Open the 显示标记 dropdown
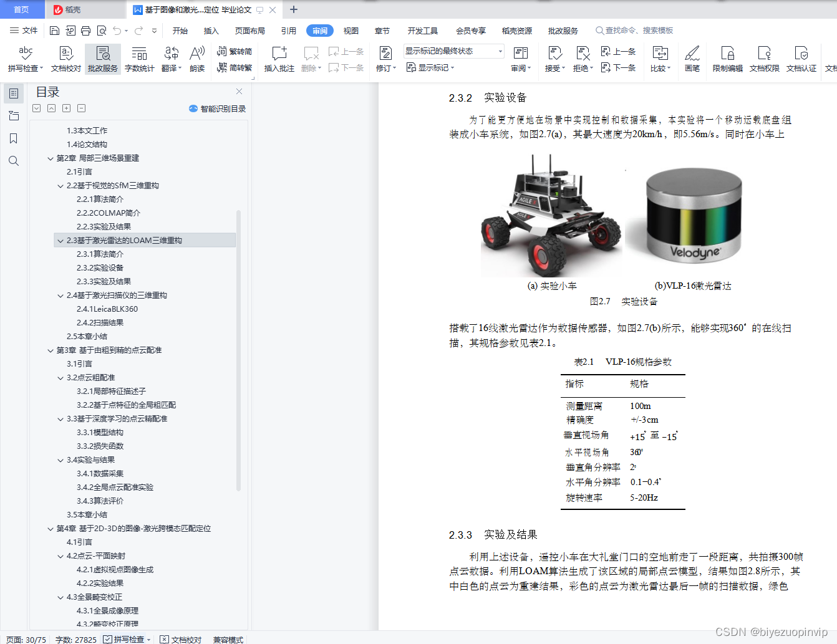837x644 pixels. 430,67
